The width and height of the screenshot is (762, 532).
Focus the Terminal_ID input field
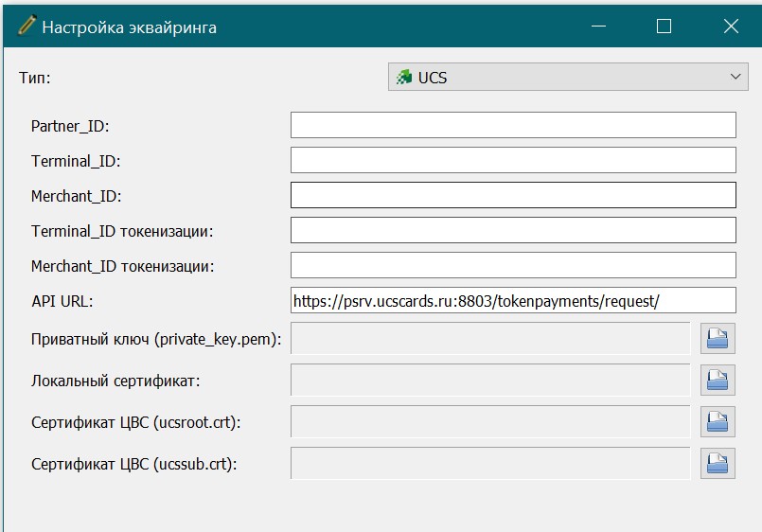click(x=513, y=160)
